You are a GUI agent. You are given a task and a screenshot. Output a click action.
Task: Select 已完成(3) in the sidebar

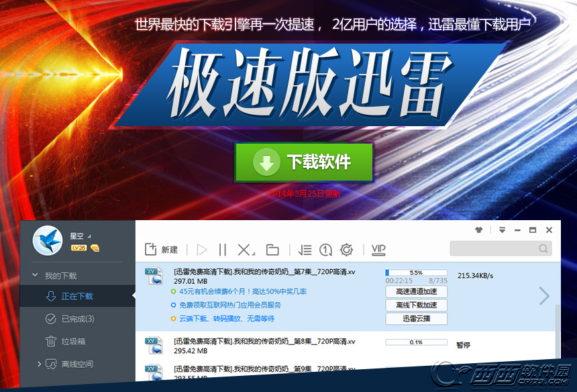(x=77, y=319)
